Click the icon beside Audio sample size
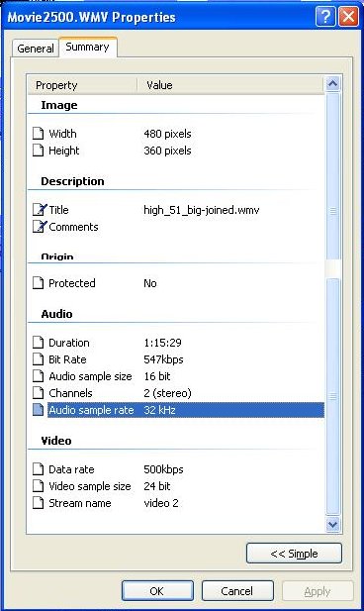The height and width of the screenshot is (611, 364). (x=38, y=375)
